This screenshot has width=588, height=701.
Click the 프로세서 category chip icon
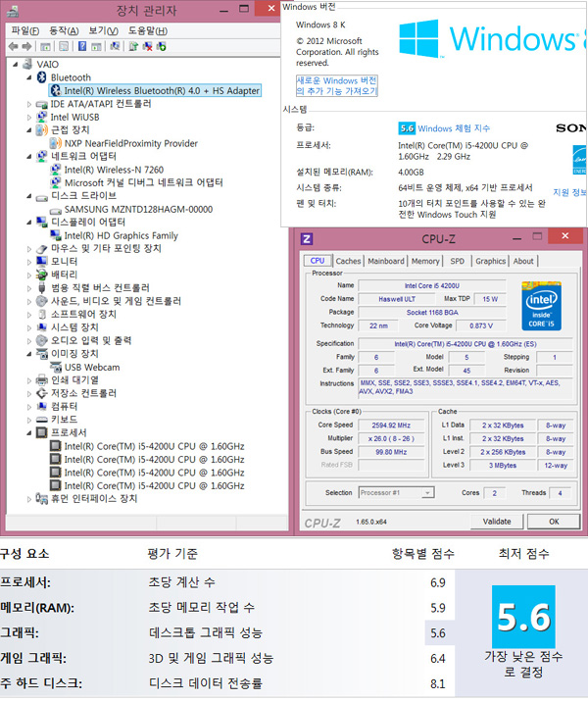[41, 432]
